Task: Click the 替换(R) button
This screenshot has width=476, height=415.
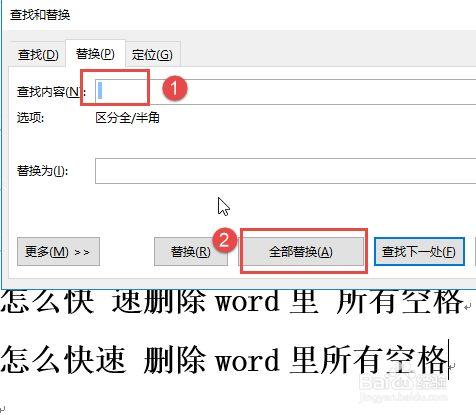Action: [x=191, y=252]
